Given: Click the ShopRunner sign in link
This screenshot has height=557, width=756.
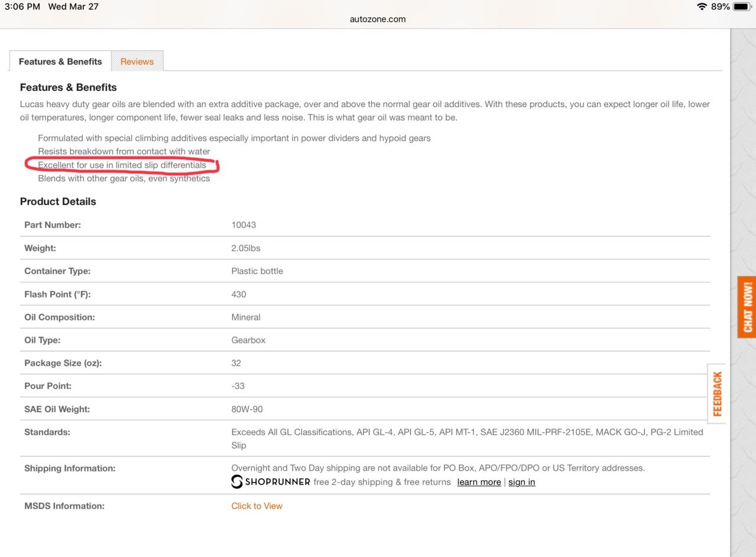Looking at the screenshot, I should tap(521, 482).
